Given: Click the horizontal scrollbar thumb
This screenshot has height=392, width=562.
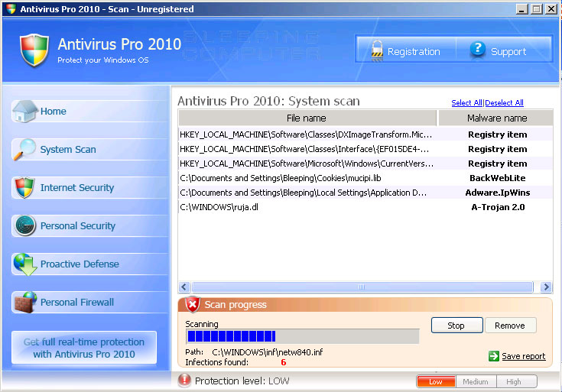Looking at the screenshot, I should point(362,287).
